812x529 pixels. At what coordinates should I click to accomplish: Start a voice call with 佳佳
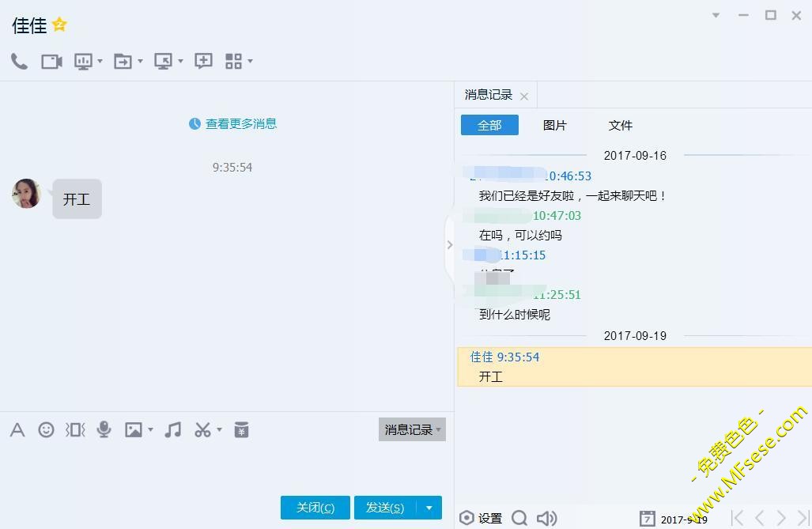19,62
